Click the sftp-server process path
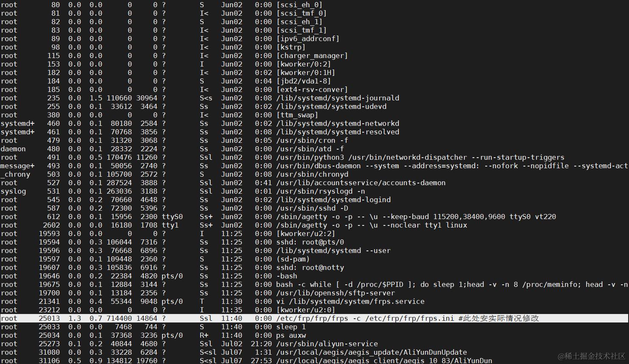The width and height of the screenshot is (629, 364). [335, 293]
